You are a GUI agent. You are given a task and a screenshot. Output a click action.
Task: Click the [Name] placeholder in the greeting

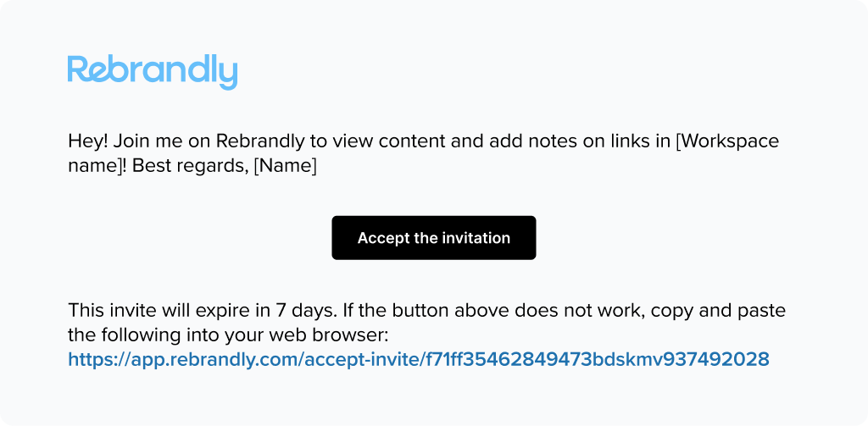click(x=285, y=166)
